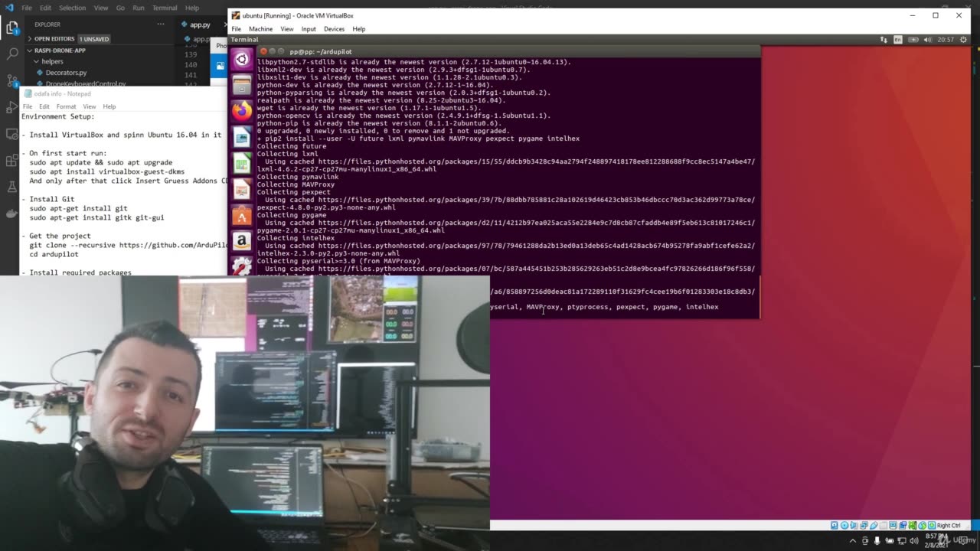The height and width of the screenshot is (551, 980).
Task: Open VirtualBox File menu
Action: coord(237,29)
